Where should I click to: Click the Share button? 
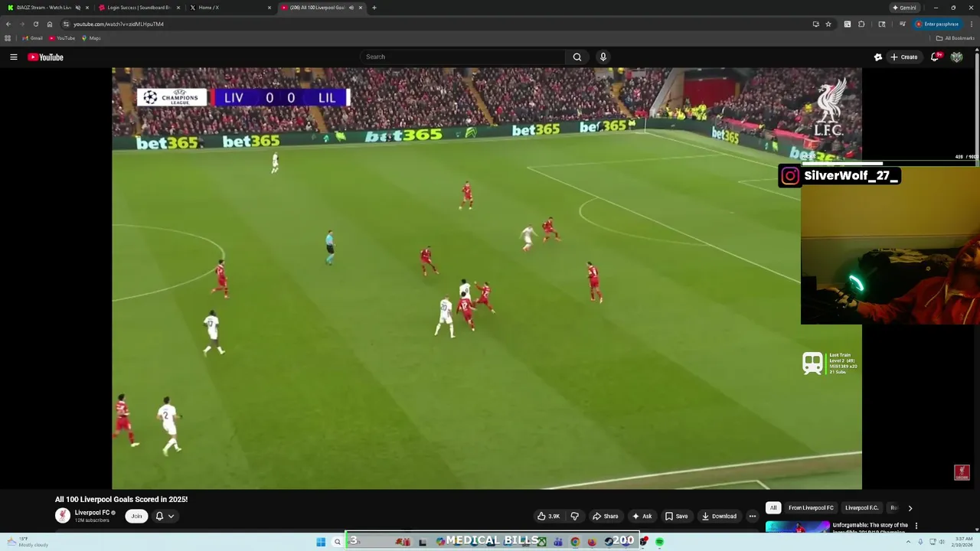point(605,516)
